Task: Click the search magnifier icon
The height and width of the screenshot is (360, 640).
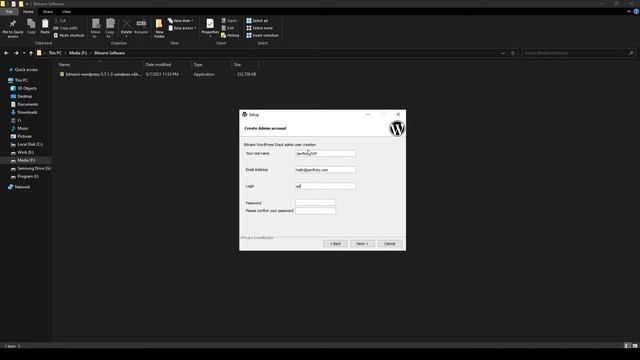Action: pyautogui.click(x=631, y=53)
